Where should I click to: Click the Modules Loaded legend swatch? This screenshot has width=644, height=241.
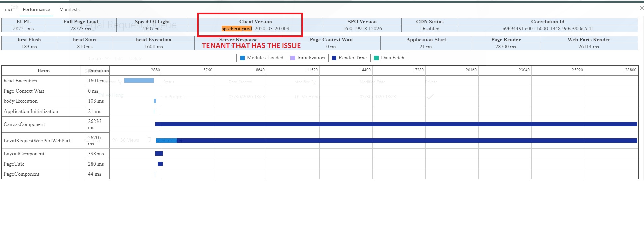pyautogui.click(x=242, y=58)
